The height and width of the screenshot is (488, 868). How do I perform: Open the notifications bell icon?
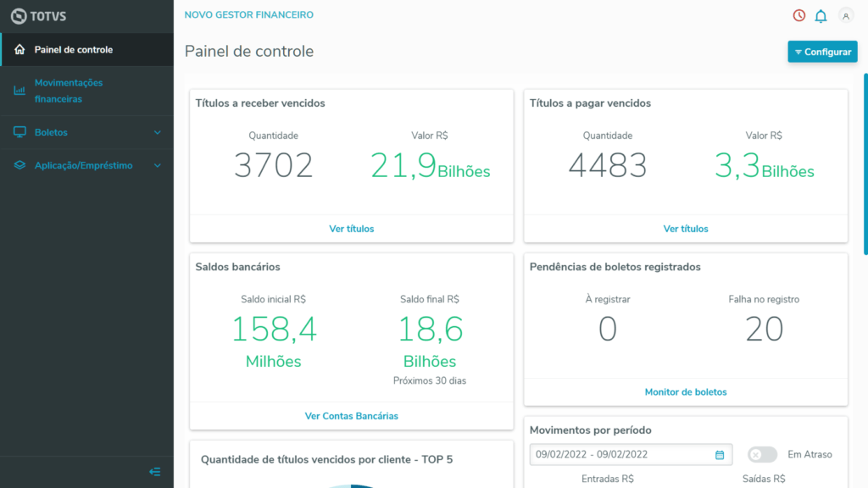coord(821,15)
